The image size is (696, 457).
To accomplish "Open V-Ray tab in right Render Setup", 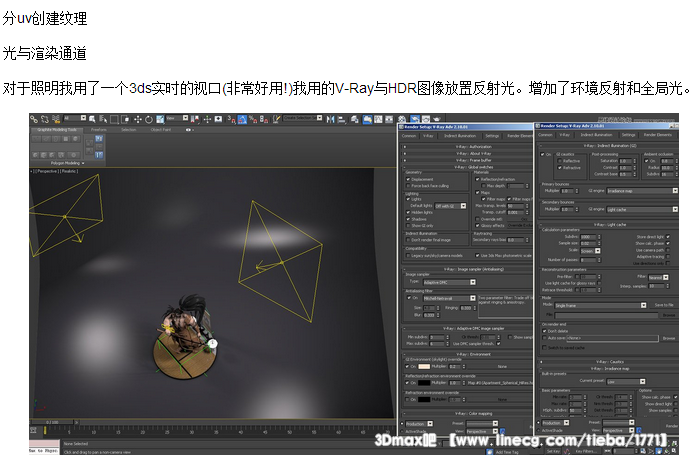I will (565, 135).
